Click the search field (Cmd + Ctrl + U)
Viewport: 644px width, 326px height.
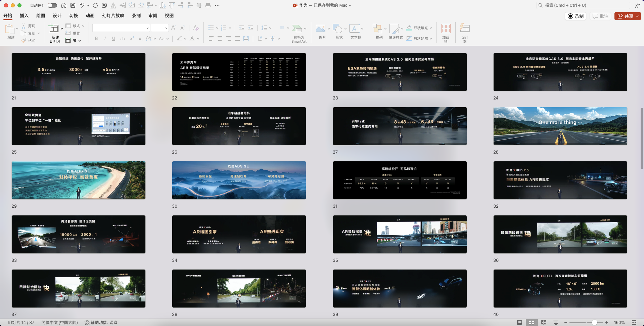click(583, 5)
